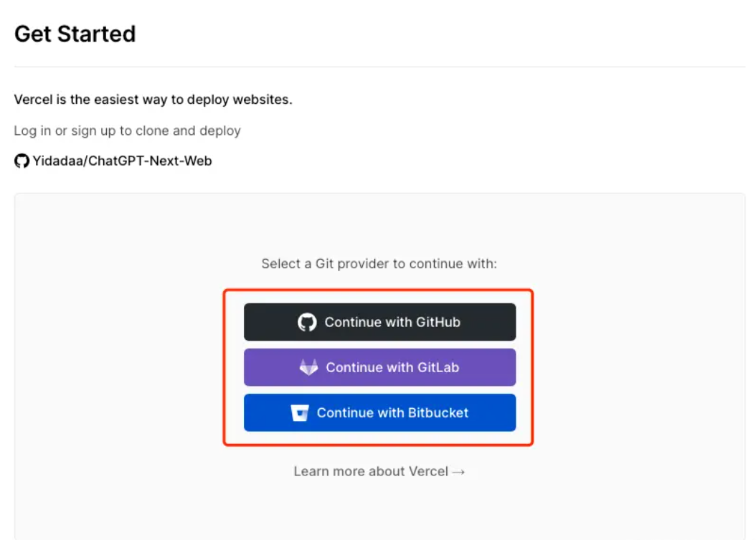Click the right arrow after Learn more about Vercel
Viewport: 756px width, 540px height.
point(459,472)
